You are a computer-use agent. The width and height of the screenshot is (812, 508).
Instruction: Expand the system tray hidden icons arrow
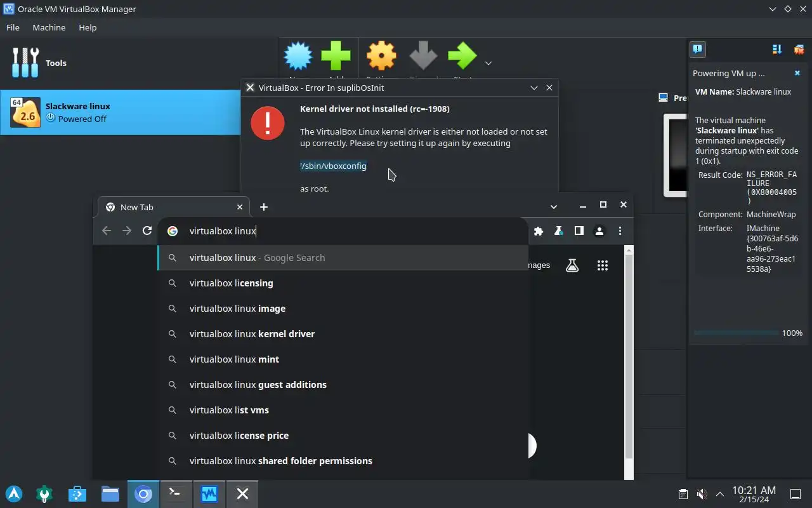pos(720,494)
